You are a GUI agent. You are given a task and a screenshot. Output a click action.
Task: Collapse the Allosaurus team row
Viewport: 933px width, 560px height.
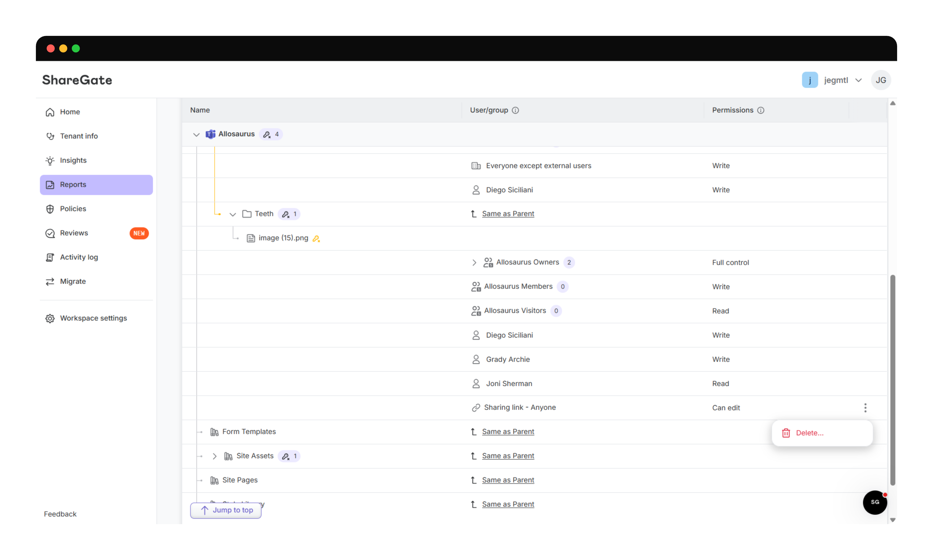pos(196,134)
